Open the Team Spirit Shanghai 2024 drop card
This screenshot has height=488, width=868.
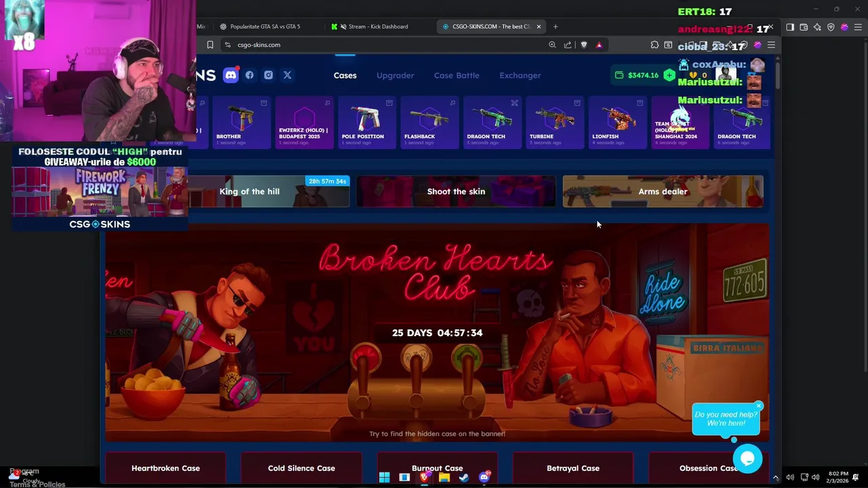coord(680,123)
